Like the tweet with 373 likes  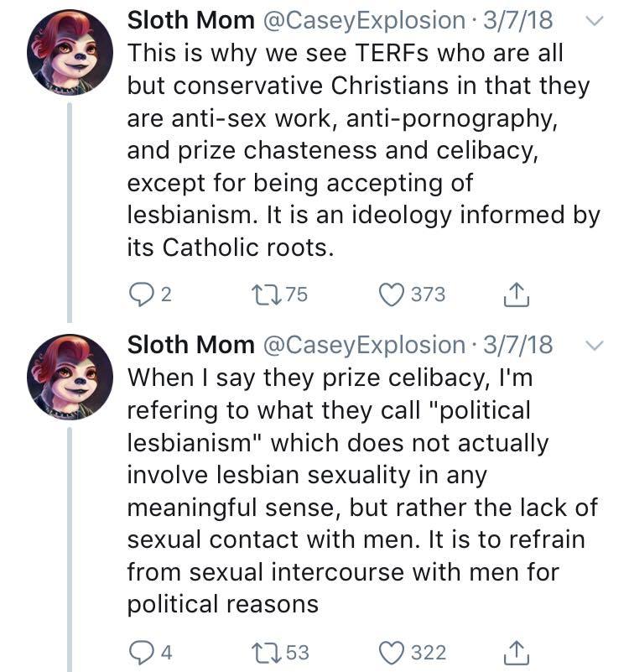pos(393,294)
